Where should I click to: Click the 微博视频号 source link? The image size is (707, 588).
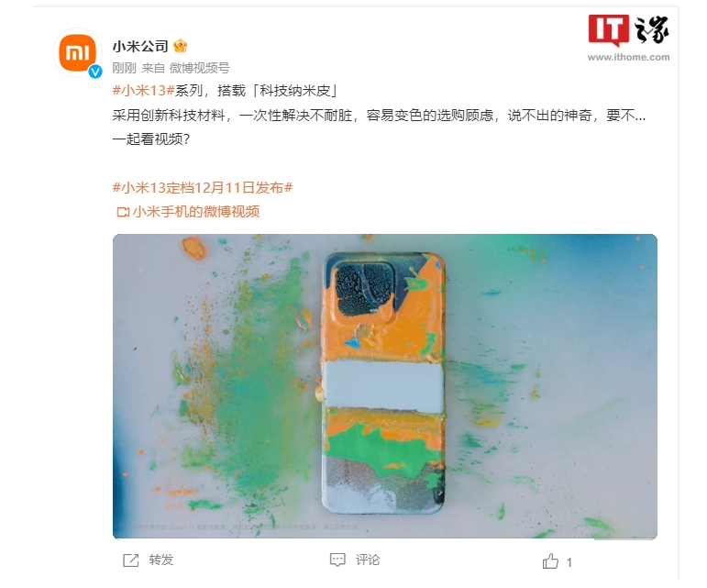pyautogui.click(x=199, y=68)
